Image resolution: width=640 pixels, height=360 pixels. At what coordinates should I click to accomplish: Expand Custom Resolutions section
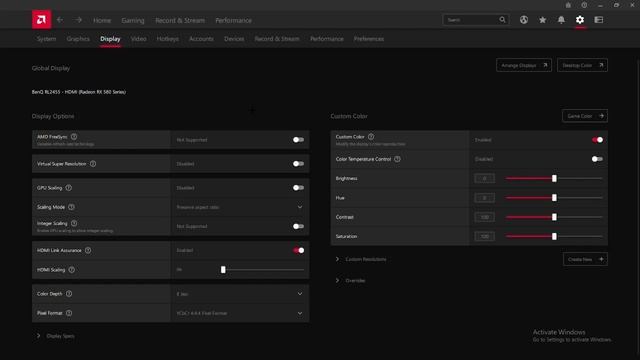click(x=362, y=259)
